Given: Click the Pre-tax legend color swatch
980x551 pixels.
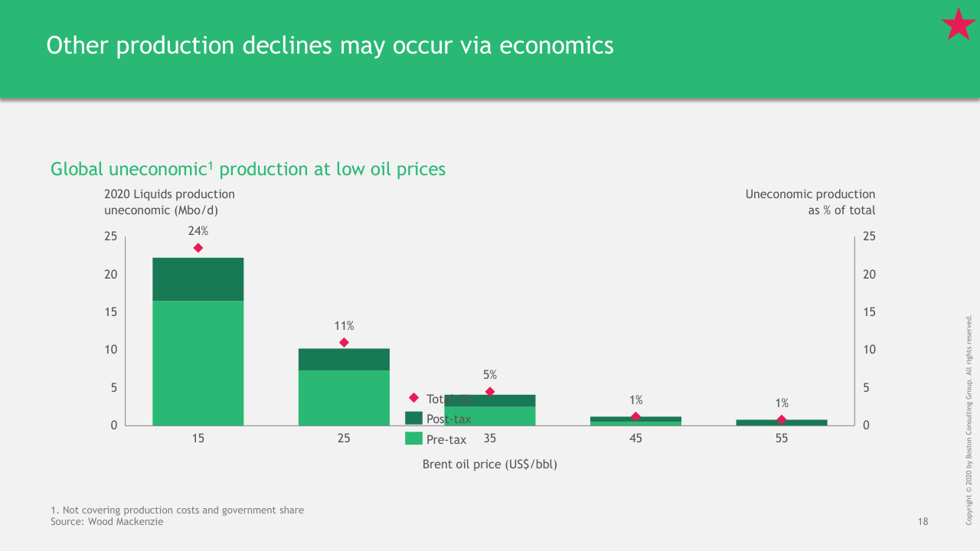Looking at the screenshot, I should 413,439.
